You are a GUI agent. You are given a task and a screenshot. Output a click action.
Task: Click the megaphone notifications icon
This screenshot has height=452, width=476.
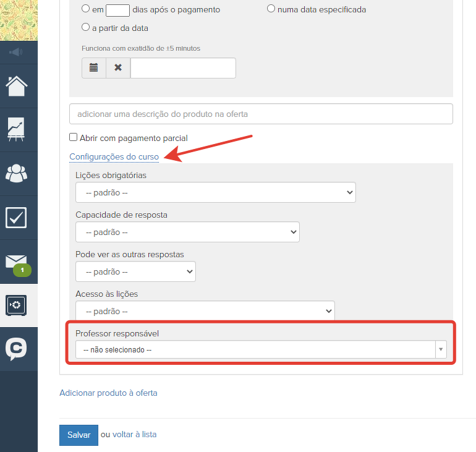17,52
